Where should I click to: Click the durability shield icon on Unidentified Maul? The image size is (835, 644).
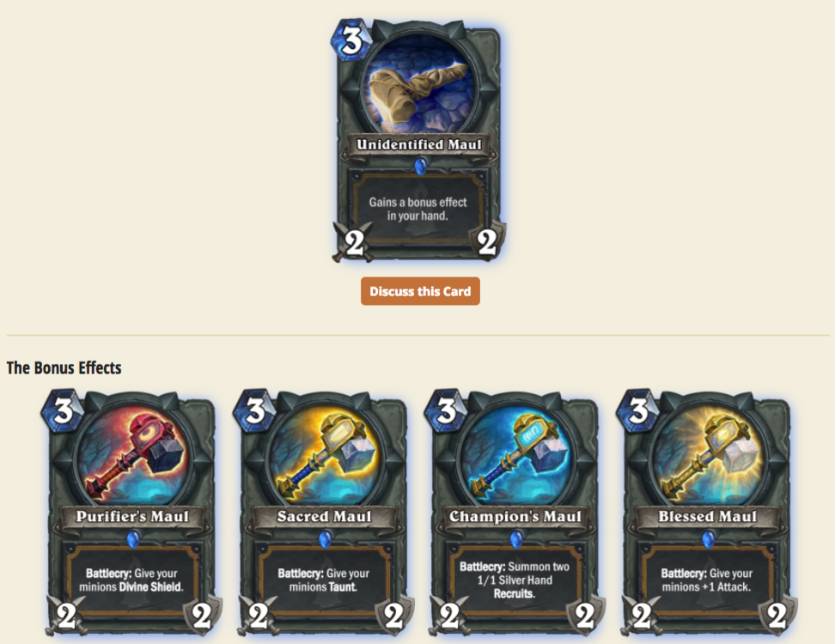click(x=487, y=242)
